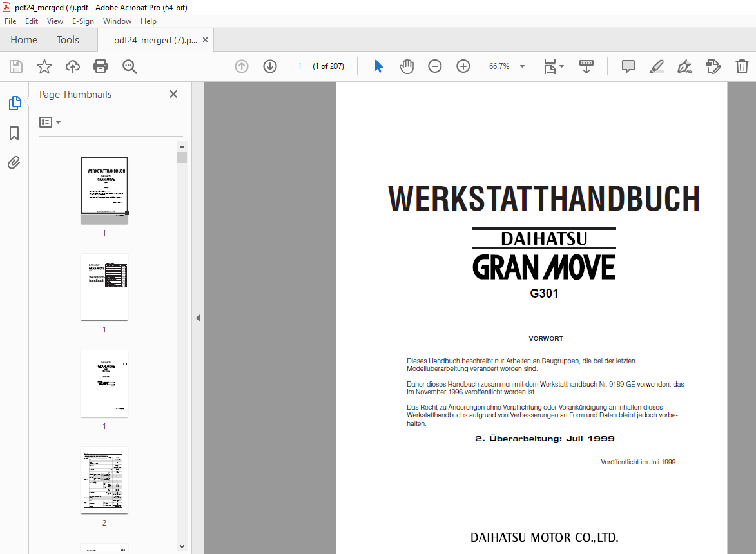Close the pdf24_merged document tab
The image size is (756, 554).
click(206, 40)
